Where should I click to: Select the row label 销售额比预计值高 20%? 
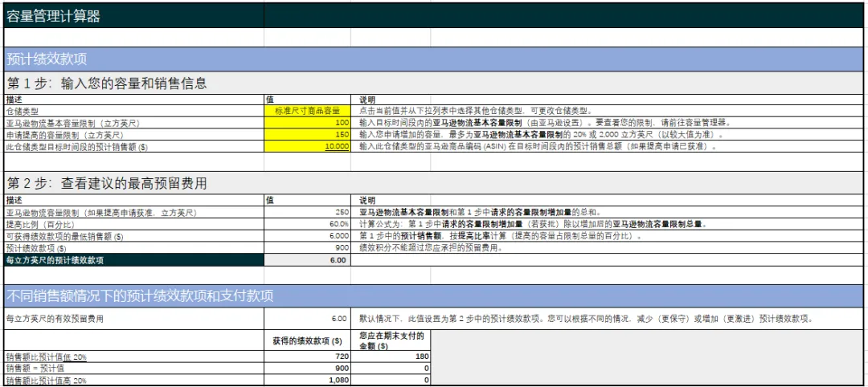click(x=134, y=381)
